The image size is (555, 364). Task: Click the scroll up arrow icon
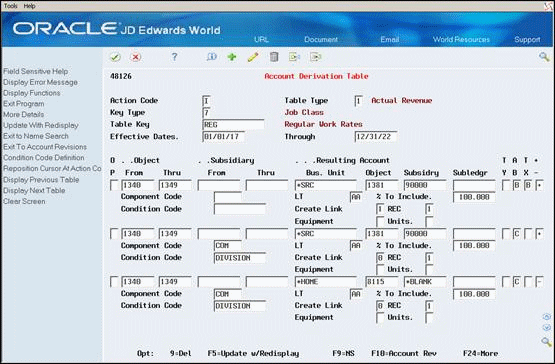point(547,317)
